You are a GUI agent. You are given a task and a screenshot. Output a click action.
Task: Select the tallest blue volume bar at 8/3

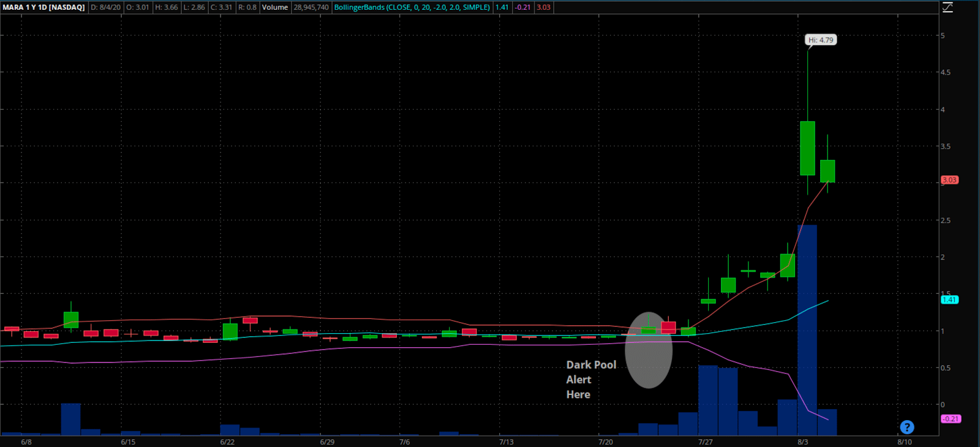(807, 330)
